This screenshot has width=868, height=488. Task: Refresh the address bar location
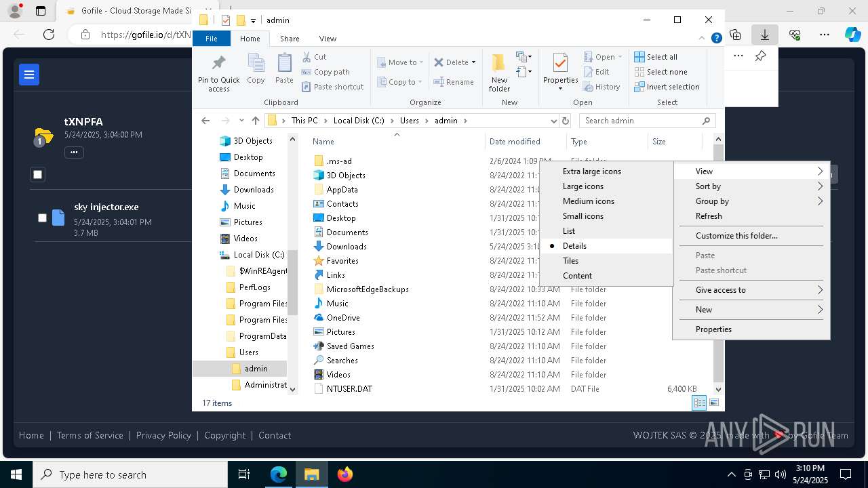[566, 121]
